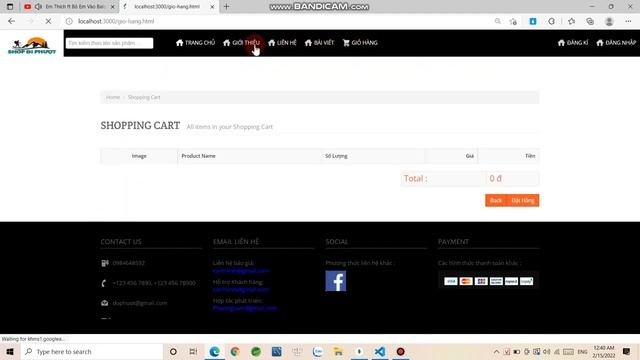Open the Facebook social icon
640x360 pixels.
(x=336, y=281)
